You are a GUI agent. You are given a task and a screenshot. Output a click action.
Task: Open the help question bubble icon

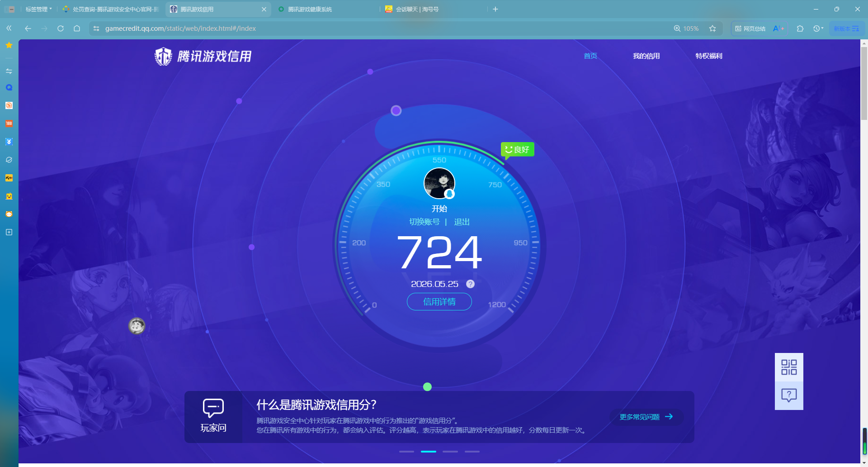pos(789,396)
